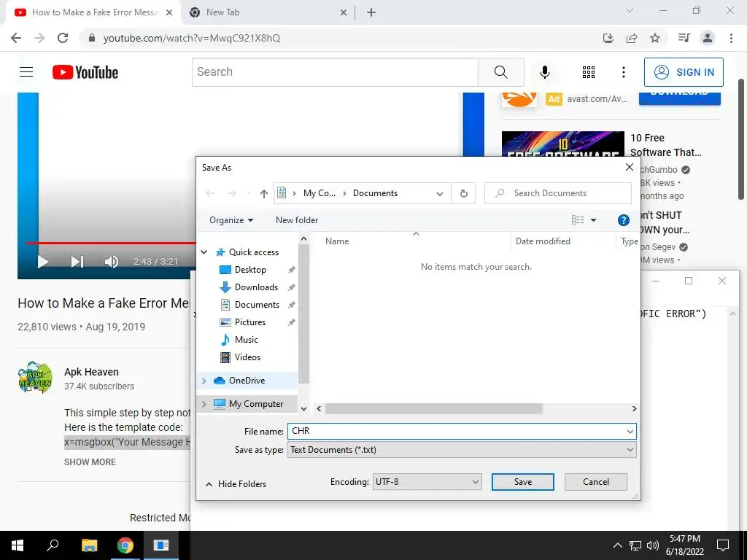Viewport: 747px width, 560px height.
Task: Click the install/download page icon in address bar
Action: click(x=608, y=38)
